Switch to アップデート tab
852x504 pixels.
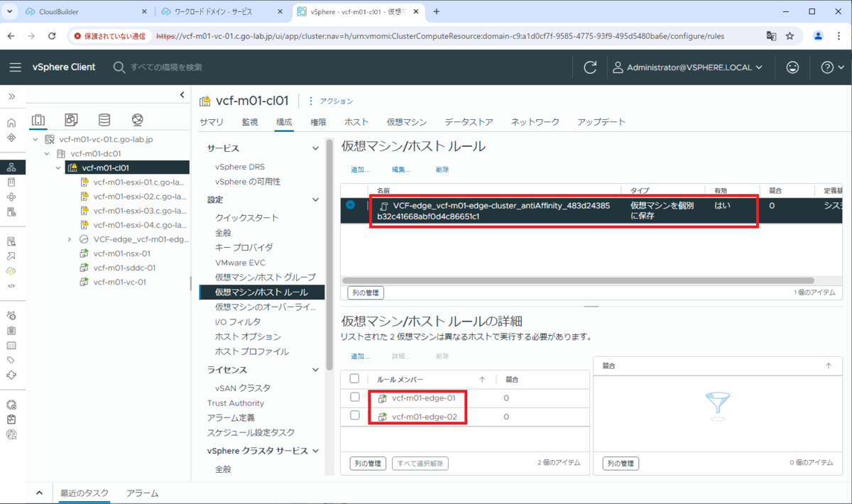pyautogui.click(x=601, y=122)
